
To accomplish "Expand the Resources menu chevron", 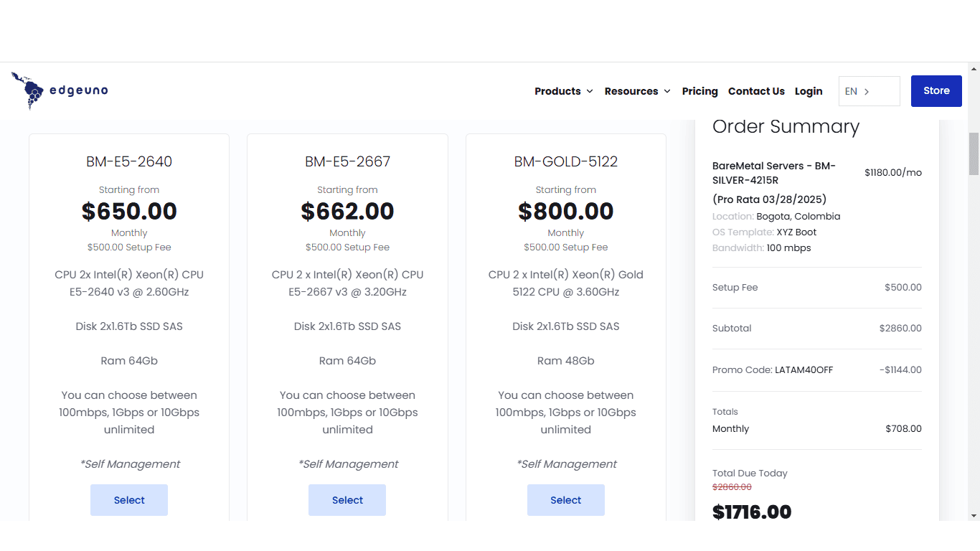I will point(667,91).
